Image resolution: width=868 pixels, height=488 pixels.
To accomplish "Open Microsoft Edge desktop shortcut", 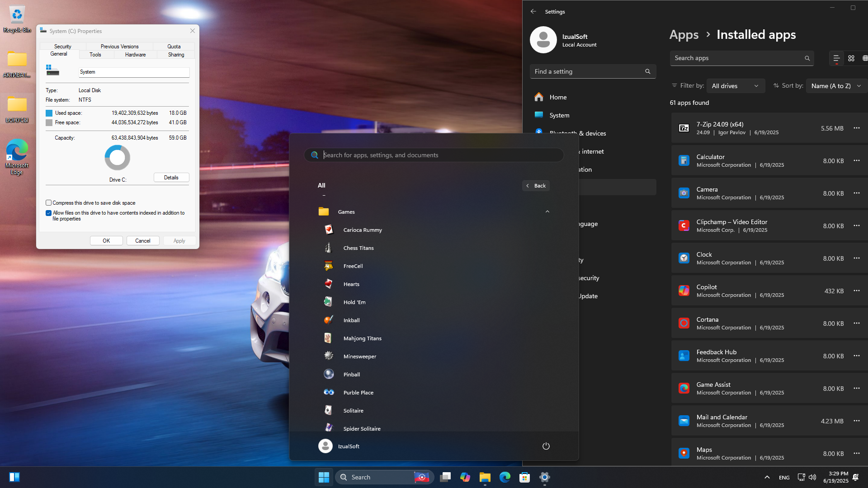I will tap(17, 157).
